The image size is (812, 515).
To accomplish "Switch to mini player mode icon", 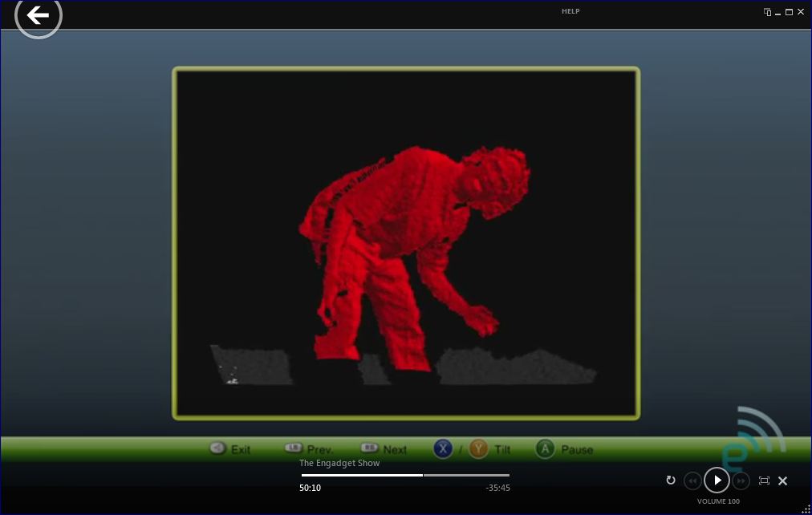I will coord(767,12).
